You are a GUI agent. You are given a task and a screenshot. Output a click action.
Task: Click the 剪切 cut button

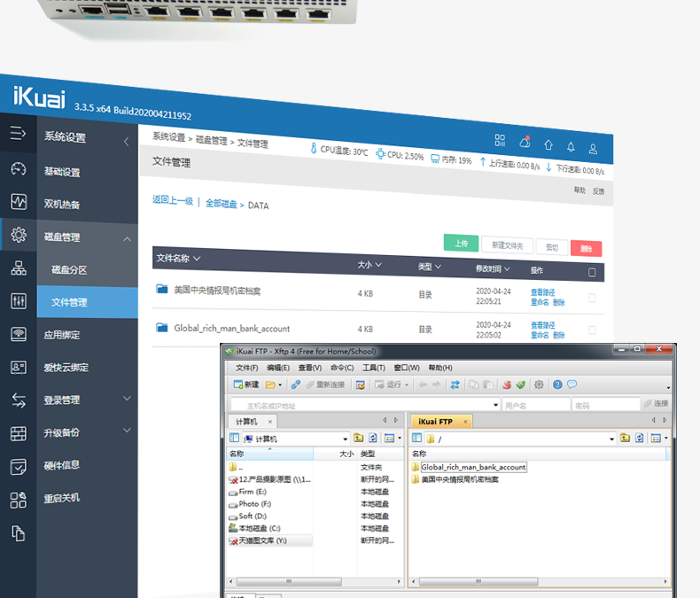tap(552, 247)
